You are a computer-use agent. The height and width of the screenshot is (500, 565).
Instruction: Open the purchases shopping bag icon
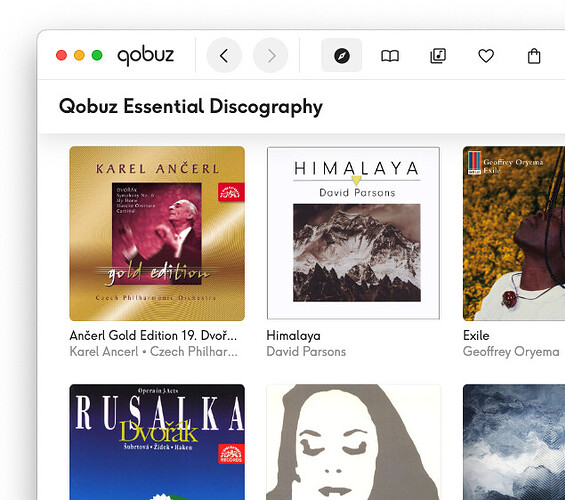tap(534, 56)
